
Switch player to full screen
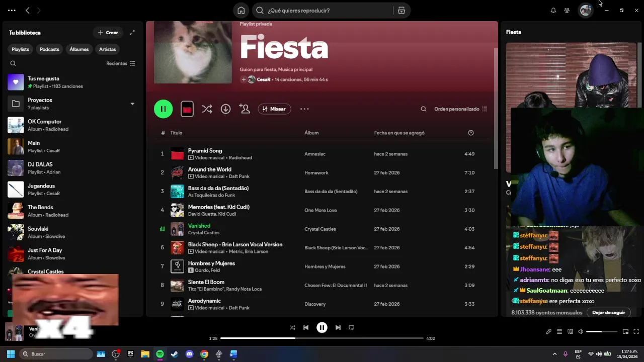point(636,331)
